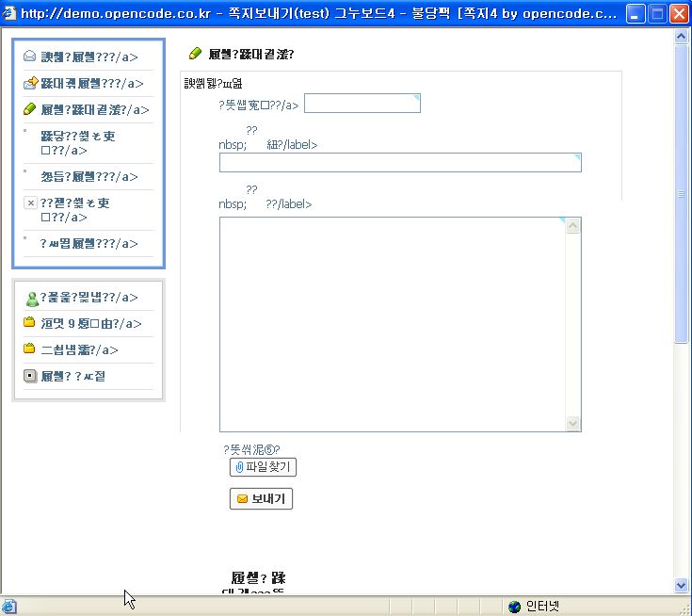Open the yellow folder whose label contains 9
Viewport: 692px width, 616px height.
91,324
